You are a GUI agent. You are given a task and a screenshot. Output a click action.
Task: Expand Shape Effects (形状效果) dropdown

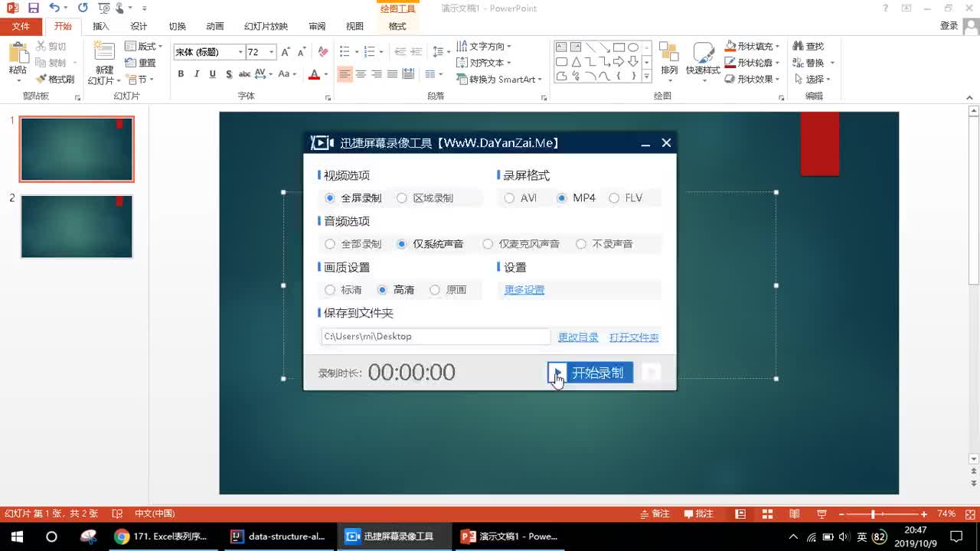(753, 79)
